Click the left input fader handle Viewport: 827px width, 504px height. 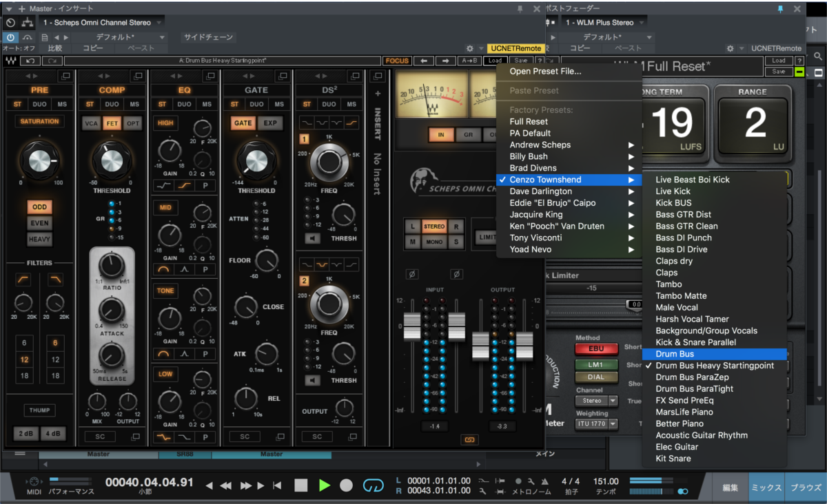tap(411, 326)
